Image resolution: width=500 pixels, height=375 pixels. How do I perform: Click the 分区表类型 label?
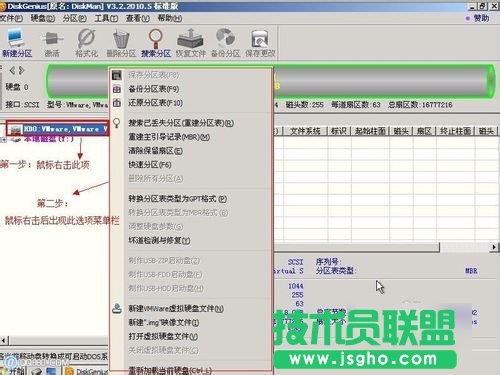336,271
